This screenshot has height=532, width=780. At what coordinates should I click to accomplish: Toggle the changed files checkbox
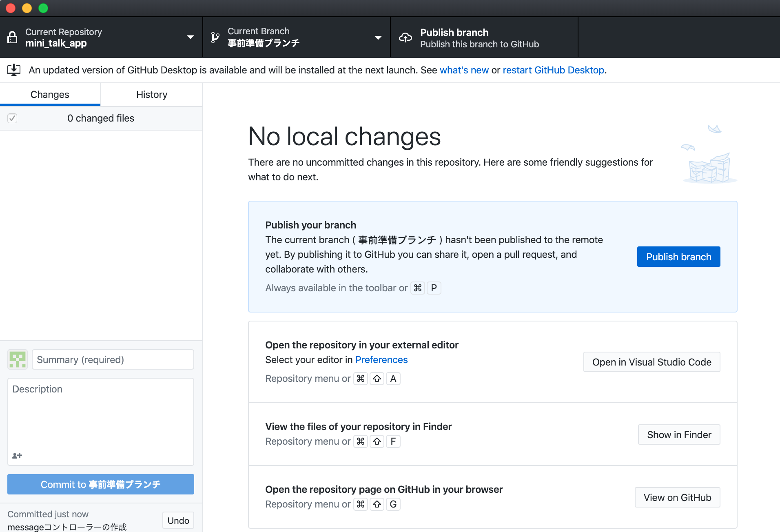click(x=12, y=118)
